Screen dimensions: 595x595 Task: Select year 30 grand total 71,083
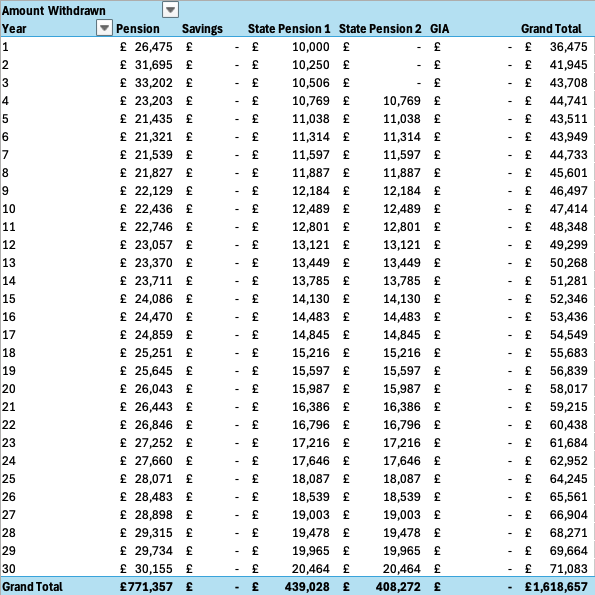(568, 568)
